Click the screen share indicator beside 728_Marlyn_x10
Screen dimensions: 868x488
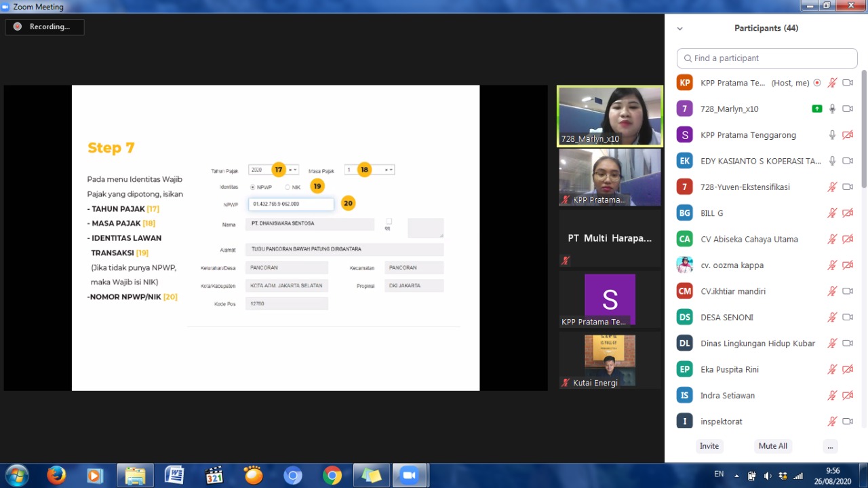[817, 109]
